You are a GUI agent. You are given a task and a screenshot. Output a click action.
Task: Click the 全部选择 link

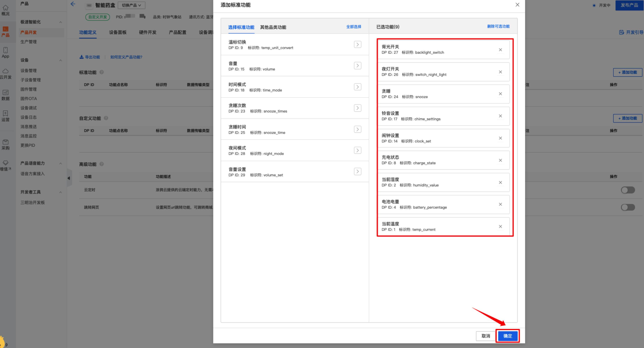point(354,27)
